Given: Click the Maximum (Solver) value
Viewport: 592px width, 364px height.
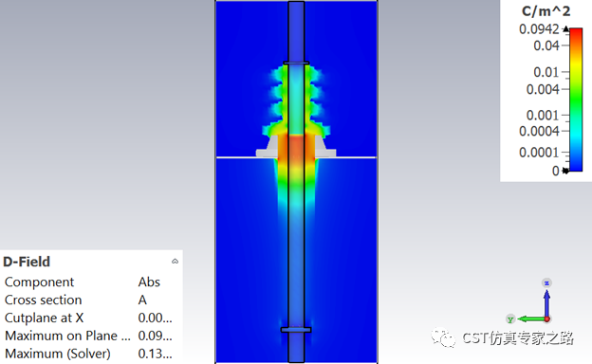Looking at the screenshot, I should click(x=155, y=354).
